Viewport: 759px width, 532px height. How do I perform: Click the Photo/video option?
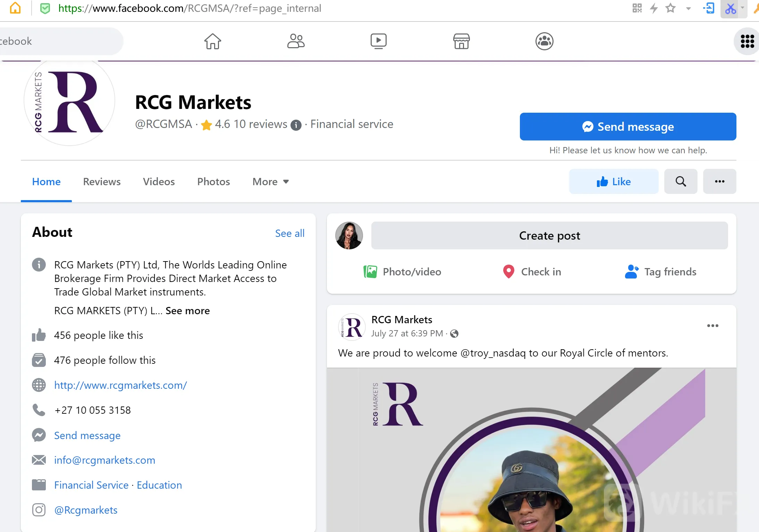(x=402, y=272)
